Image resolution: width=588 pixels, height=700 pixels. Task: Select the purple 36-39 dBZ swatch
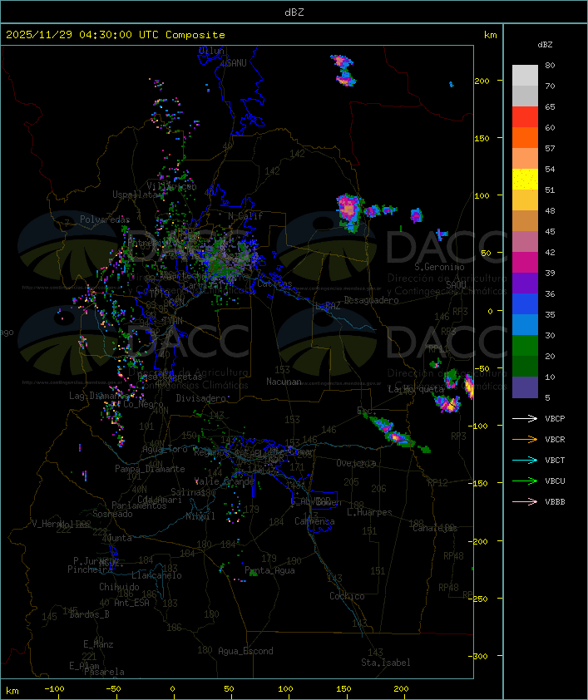(x=525, y=283)
